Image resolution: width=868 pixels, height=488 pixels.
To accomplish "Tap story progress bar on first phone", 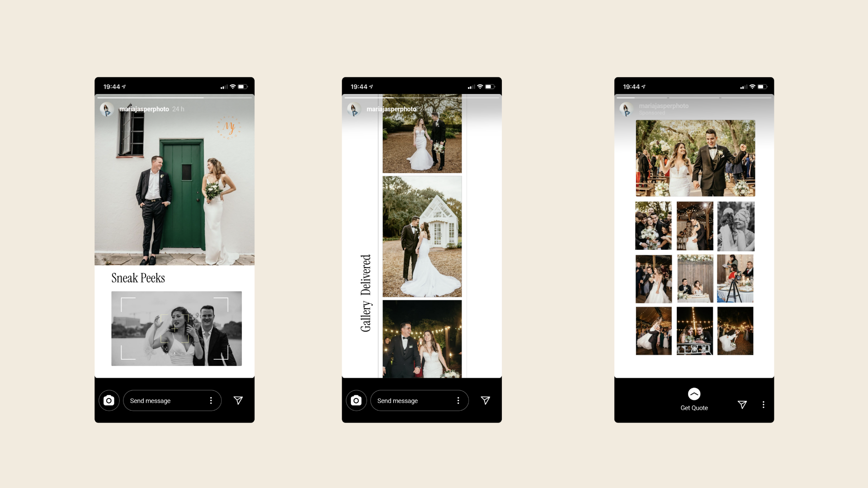I will [175, 97].
